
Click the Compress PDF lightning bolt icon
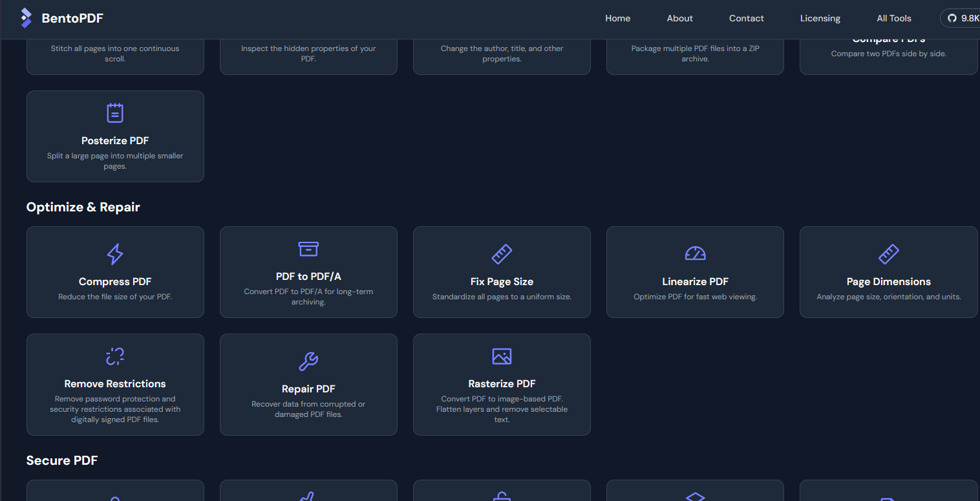click(115, 254)
